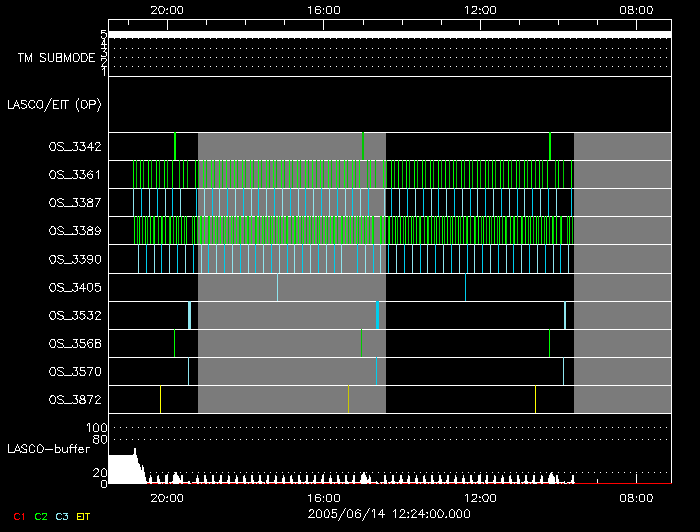
Task: Select the OS_3389 row label
Action: 75,231
